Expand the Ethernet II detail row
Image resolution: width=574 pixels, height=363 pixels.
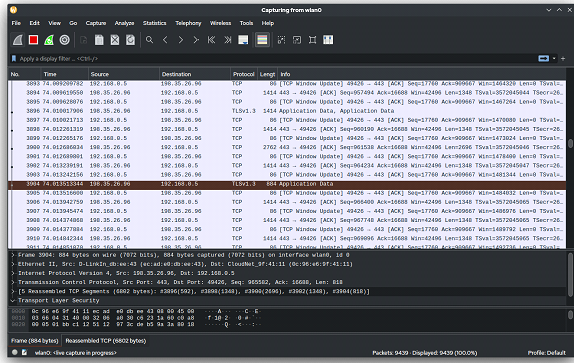13,264
